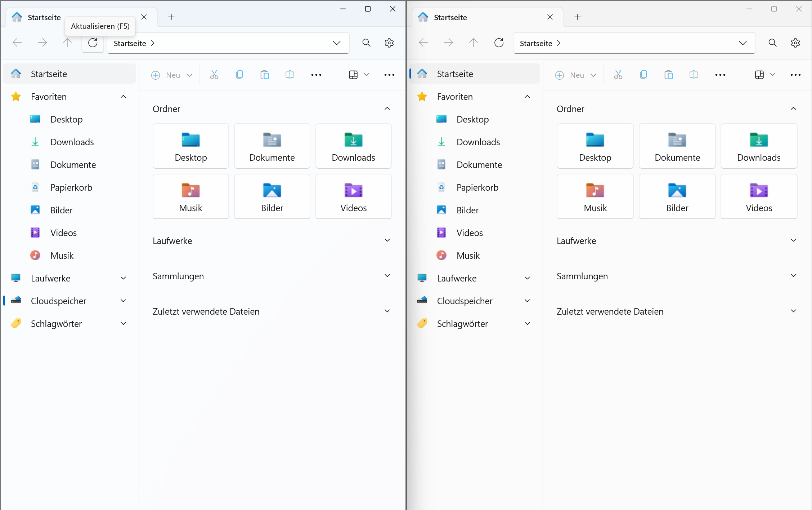Viewport: 812px width, 510px height.
Task: Expand Laufwerke in the sidebar
Action: (x=123, y=278)
